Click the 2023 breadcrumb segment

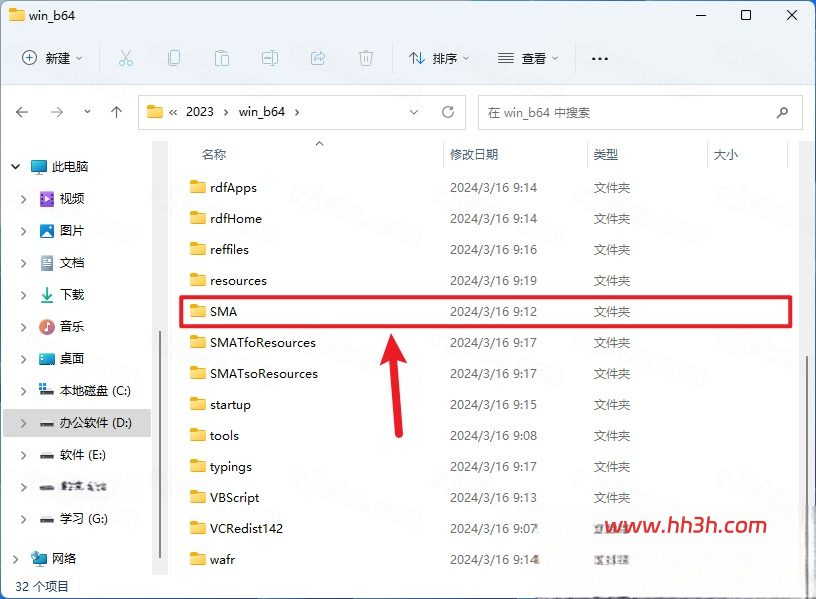[x=200, y=112]
